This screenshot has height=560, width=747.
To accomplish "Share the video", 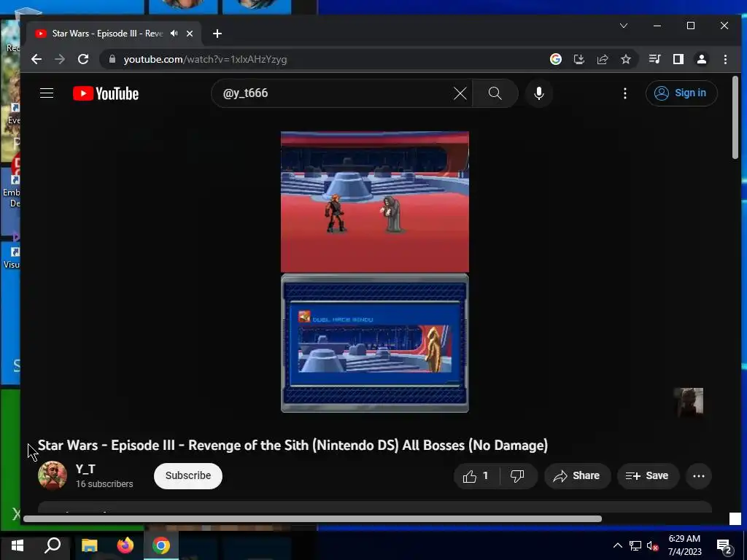I will pos(577,475).
